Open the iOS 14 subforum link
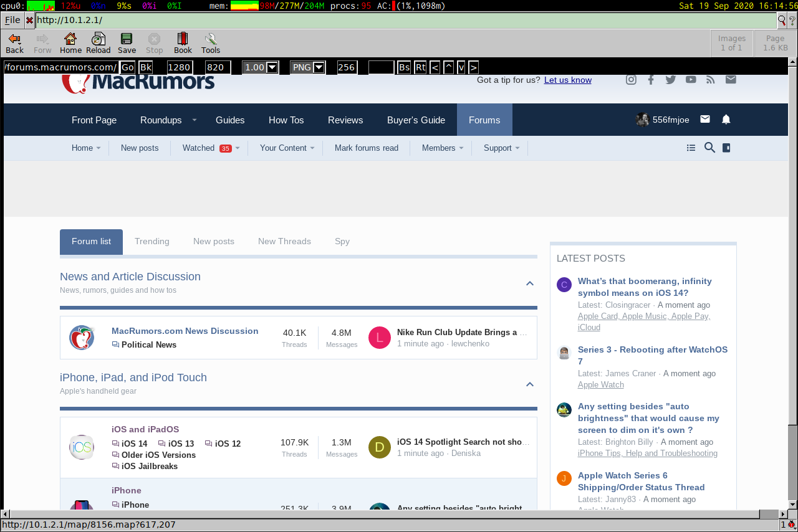The image size is (798, 532). click(x=135, y=444)
